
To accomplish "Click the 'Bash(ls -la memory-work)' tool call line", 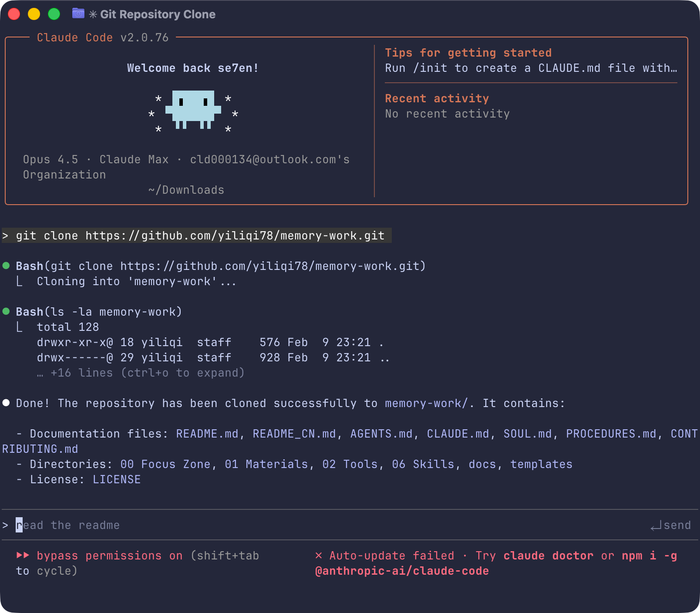I will [x=99, y=312].
